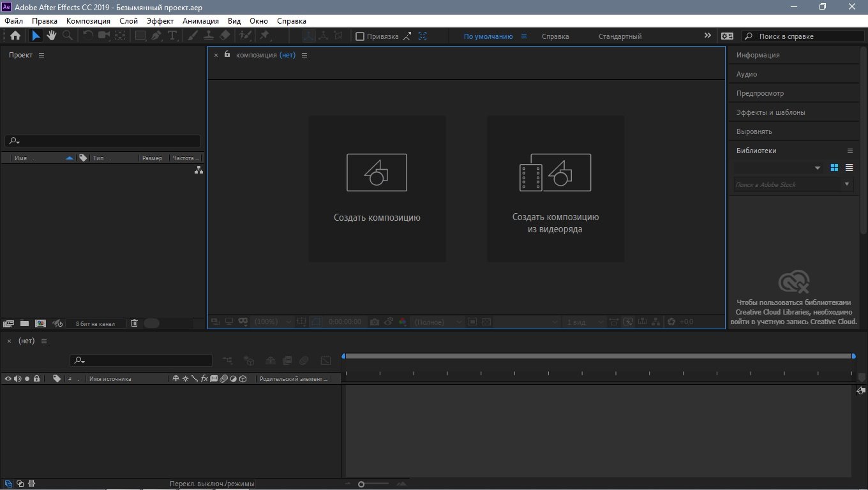868x490 pixels.
Task: Toggle the switch beside the trash icon
Action: 151,323
